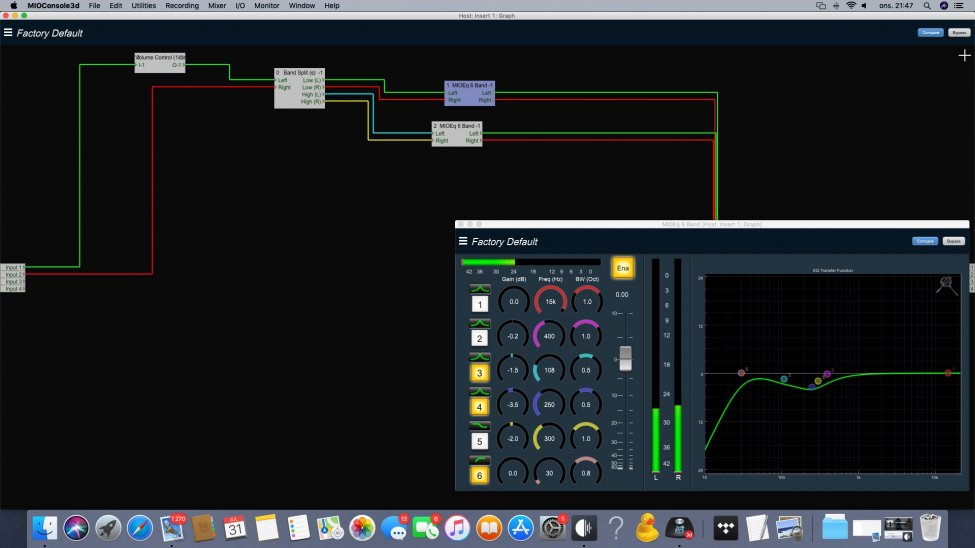Click the plus icon to add plug-in
975x548 pixels.
[x=964, y=56]
